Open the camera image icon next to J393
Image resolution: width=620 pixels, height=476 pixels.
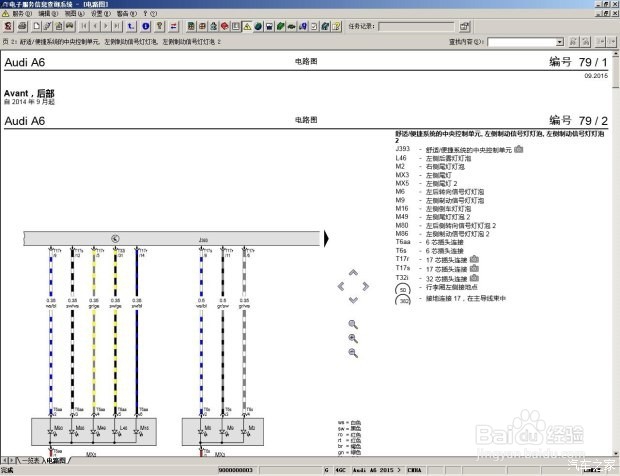click(x=519, y=149)
